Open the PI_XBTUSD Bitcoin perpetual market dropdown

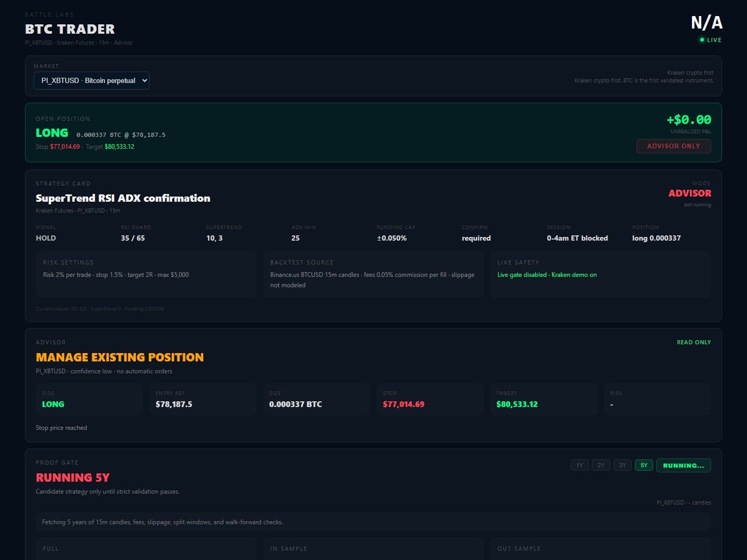91,80
